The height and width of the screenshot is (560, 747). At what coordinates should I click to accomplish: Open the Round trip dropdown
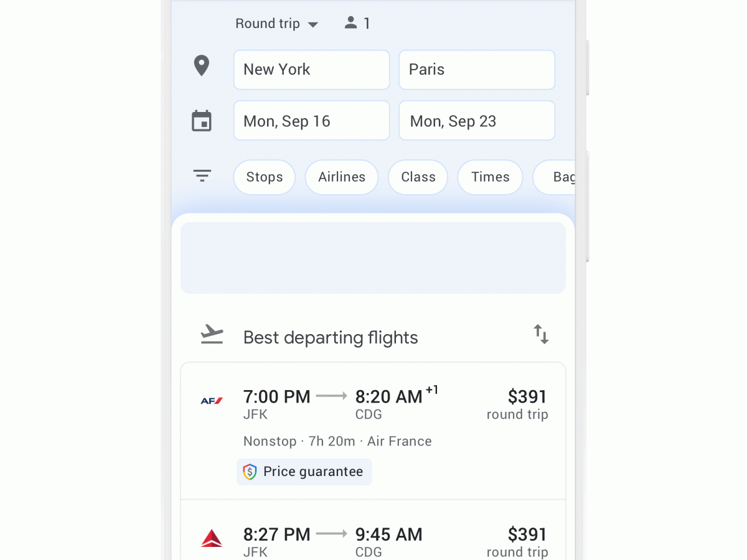pyautogui.click(x=276, y=24)
